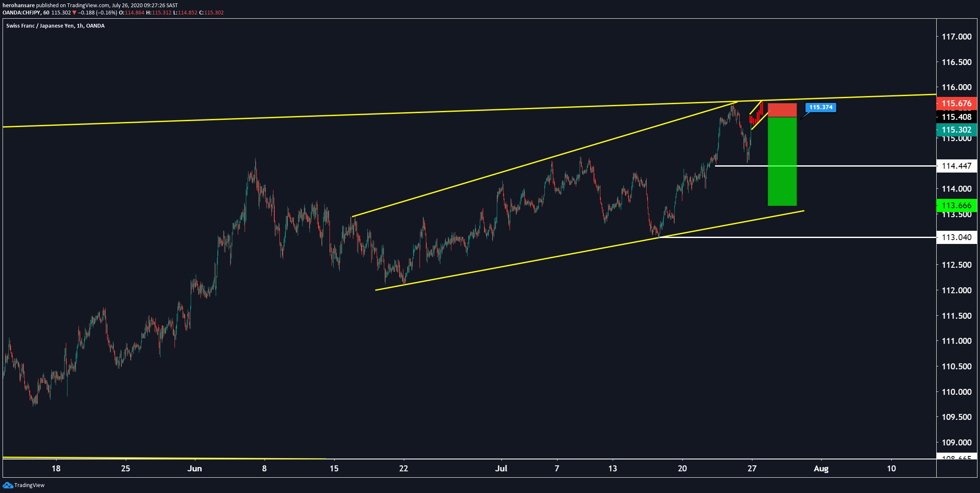Click the 114.447 horizontal line price label
Image resolution: width=980 pixels, height=493 pixels.
pyautogui.click(x=956, y=166)
